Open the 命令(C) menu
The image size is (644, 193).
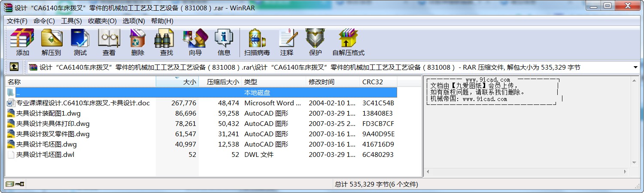click(44, 21)
